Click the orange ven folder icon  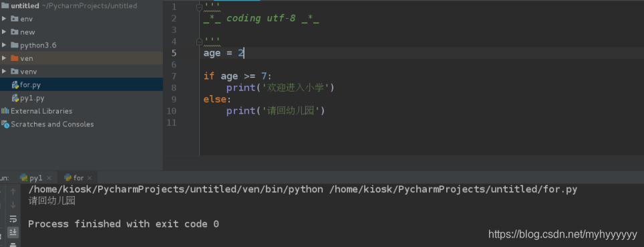(15, 58)
